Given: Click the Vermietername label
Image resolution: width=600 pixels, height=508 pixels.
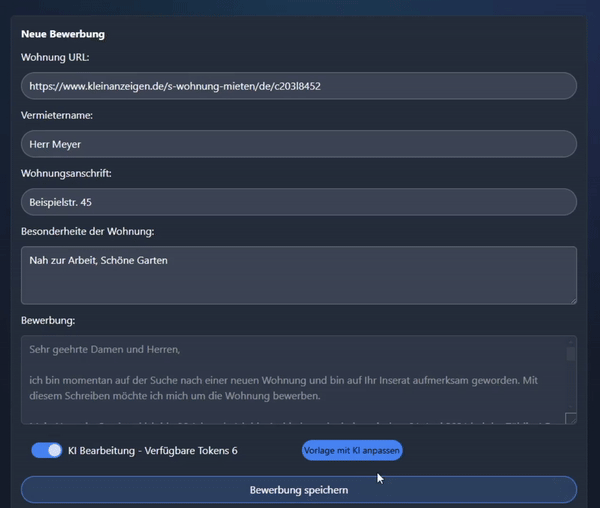Looking at the screenshot, I should [57, 115].
